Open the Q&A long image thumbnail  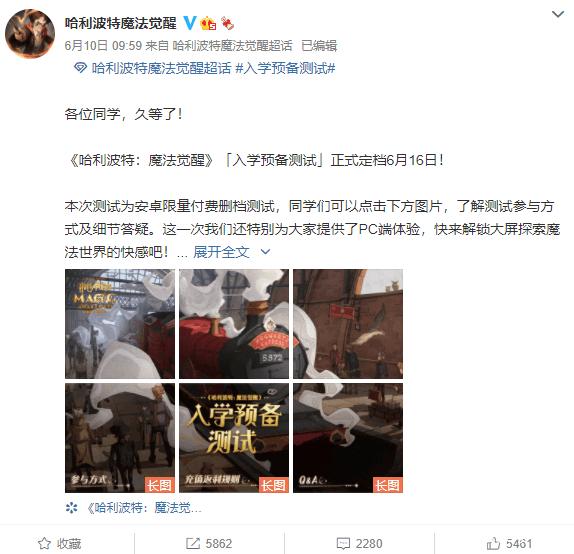pyautogui.click(x=348, y=438)
